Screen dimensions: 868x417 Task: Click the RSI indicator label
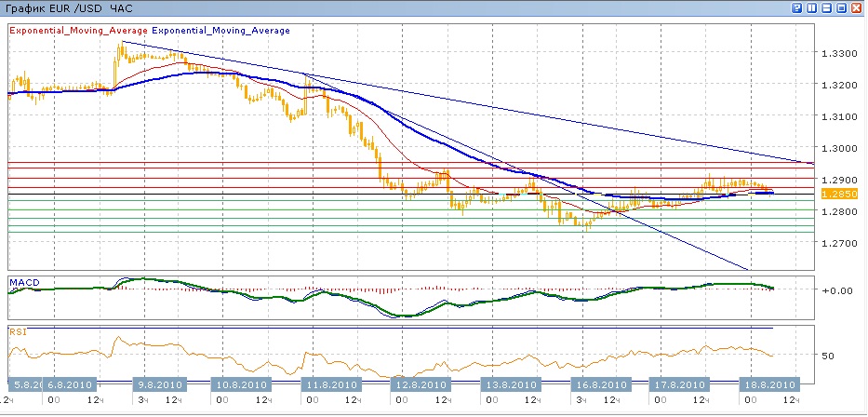pyautogui.click(x=18, y=330)
